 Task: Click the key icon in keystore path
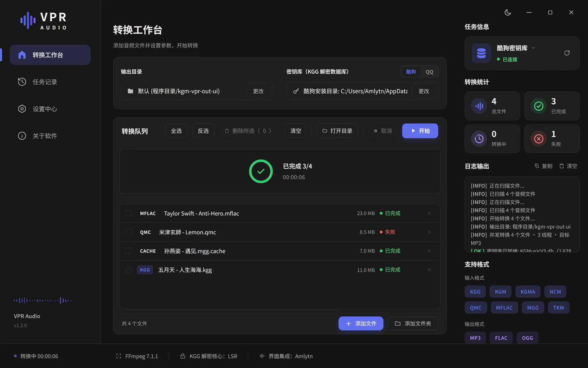(296, 91)
